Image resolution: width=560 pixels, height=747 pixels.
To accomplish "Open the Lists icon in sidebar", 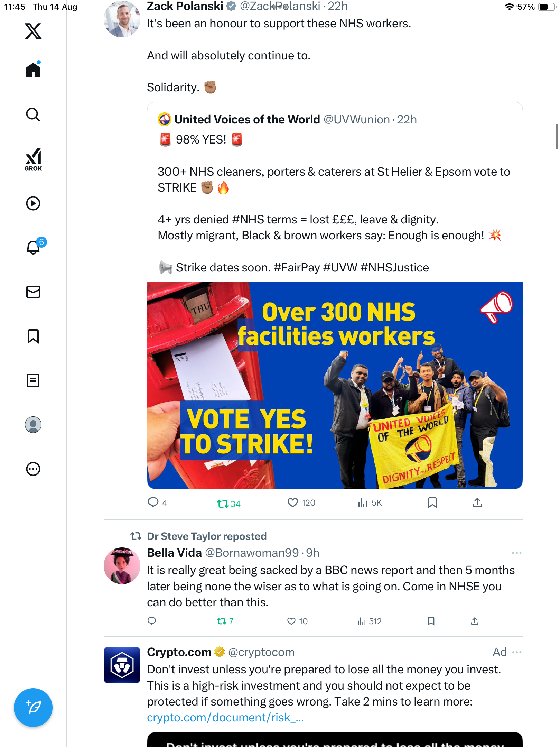I will tap(33, 380).
